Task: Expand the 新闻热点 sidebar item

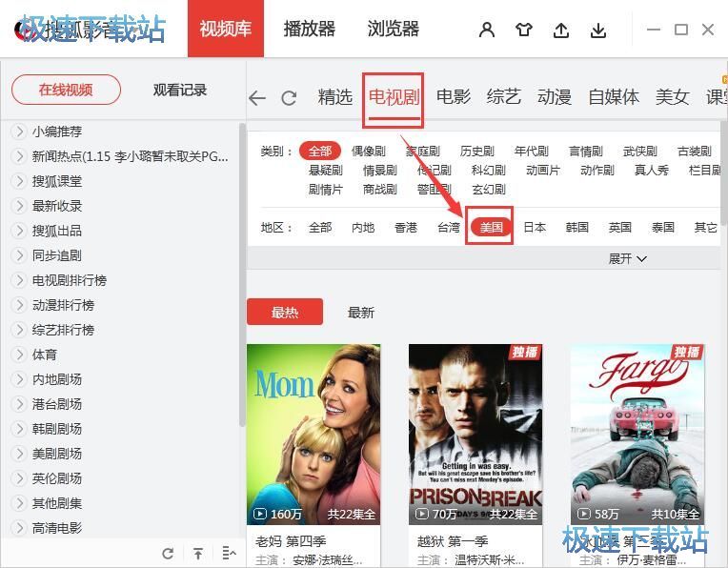Action: (19, 156)
